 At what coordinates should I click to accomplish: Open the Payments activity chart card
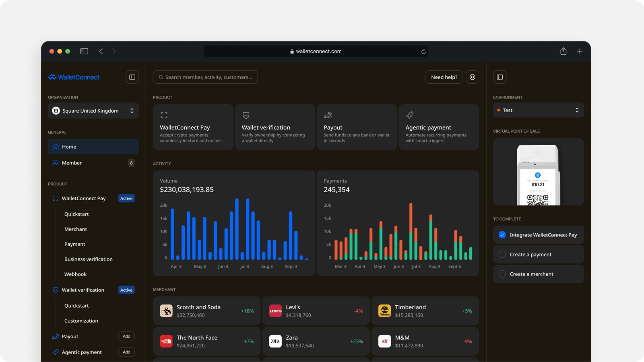point(398,223)
